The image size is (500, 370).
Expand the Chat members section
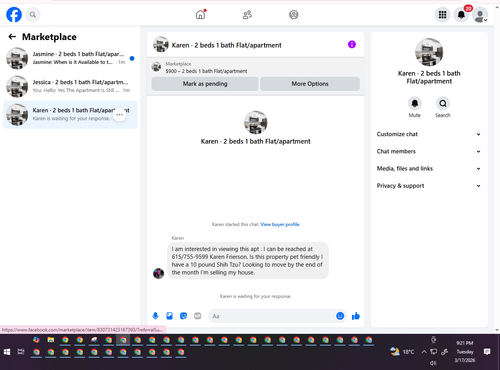point(429,151)
